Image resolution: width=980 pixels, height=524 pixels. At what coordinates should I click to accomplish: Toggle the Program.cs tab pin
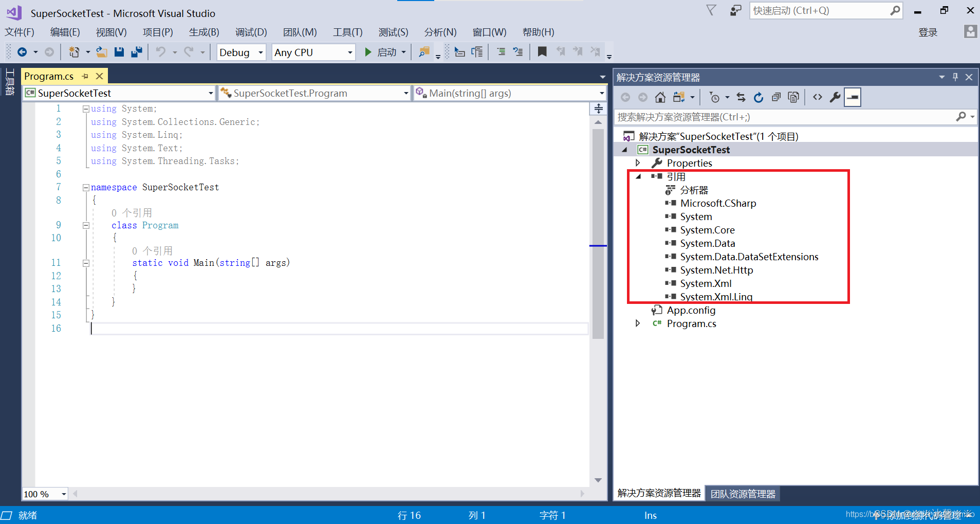(85, 76)
